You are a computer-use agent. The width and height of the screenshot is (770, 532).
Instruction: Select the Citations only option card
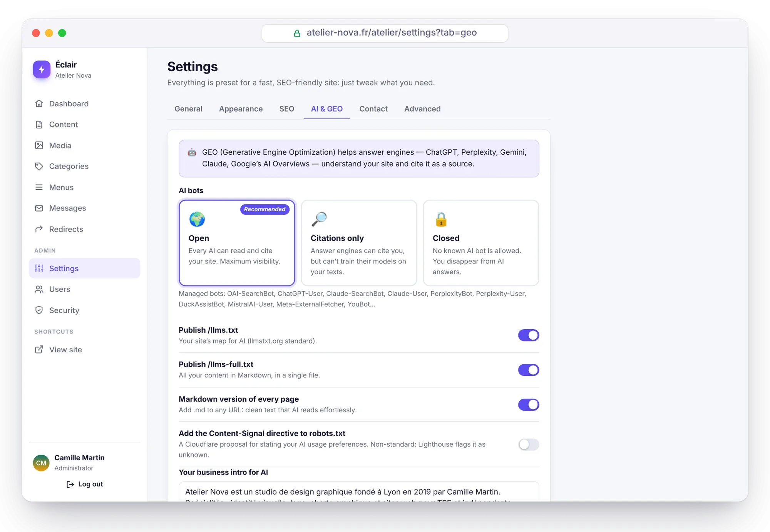(x=359, y=243)
